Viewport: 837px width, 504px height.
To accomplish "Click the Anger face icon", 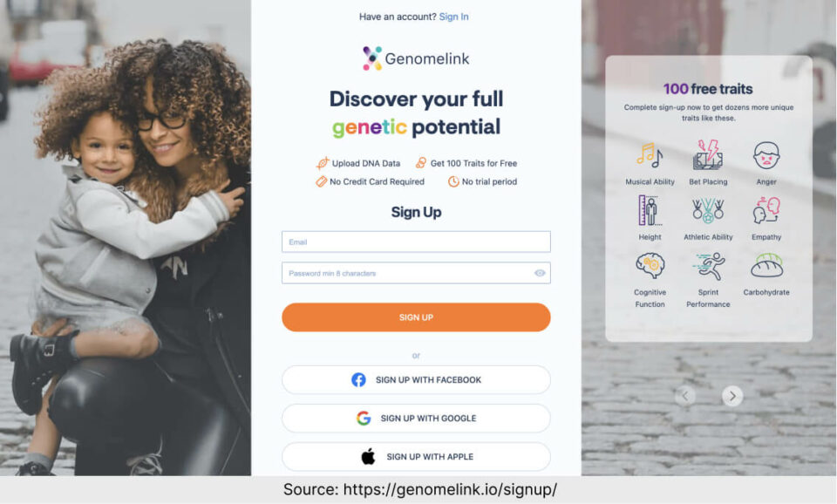I will tap(766, 155).
